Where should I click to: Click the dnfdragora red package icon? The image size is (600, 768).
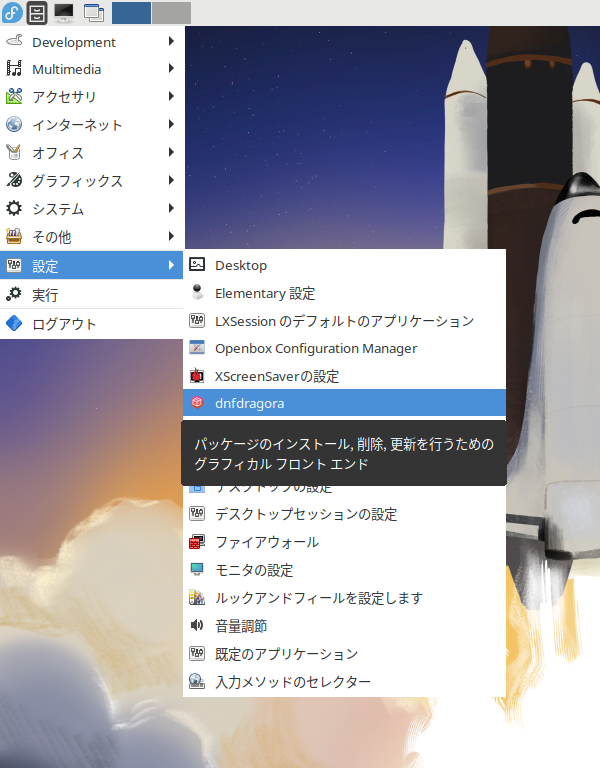[197, 403]
